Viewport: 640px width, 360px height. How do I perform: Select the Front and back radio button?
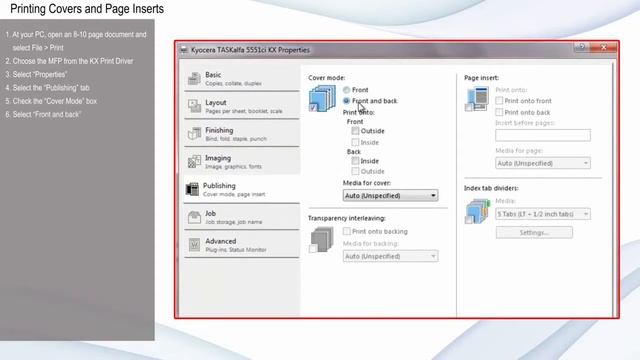click(x=347, y=101)
